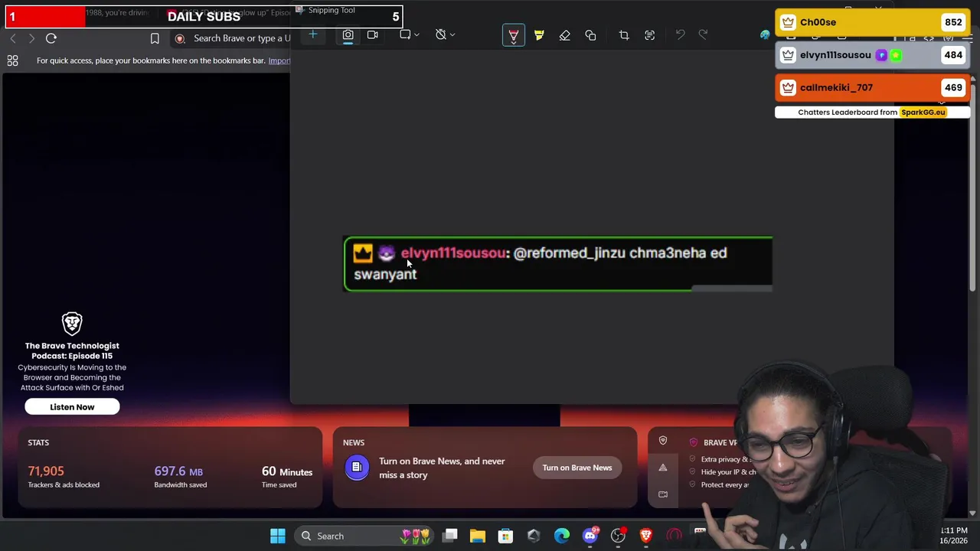980x551 pixels.
Task: Select the red ballpoint pen tool
Action: (x=514, y=35)
